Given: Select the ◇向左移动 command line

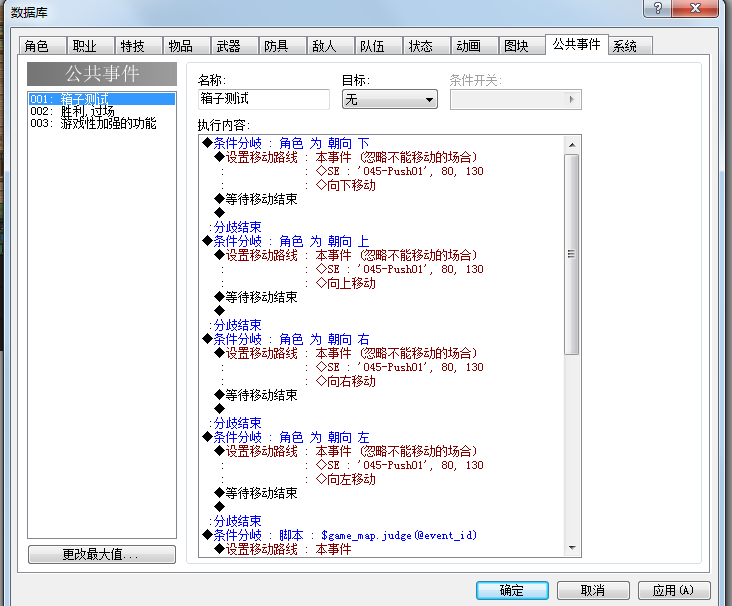Looking at the screenshot, I should point(345,479).
